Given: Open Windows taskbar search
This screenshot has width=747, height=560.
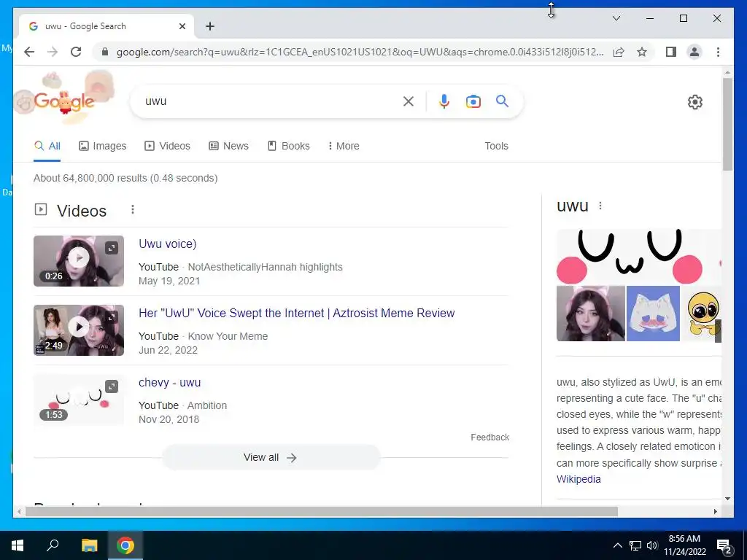Looking at the screenshot, I should 53,545.
